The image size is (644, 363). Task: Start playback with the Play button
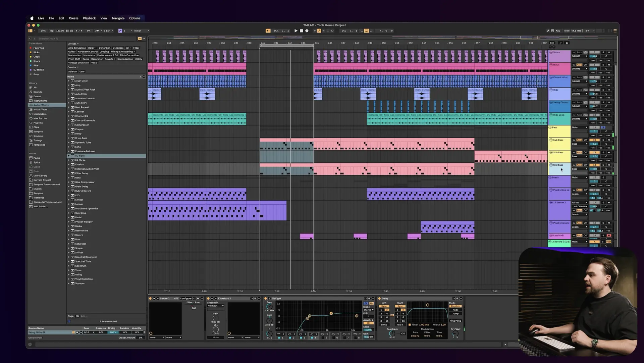pos(296,31)
